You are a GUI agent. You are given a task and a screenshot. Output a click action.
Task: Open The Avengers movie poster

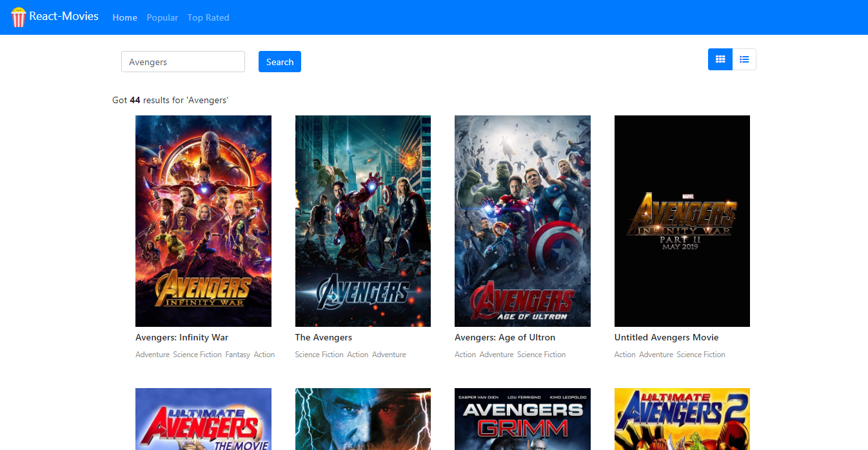click(x=363, y=221)
